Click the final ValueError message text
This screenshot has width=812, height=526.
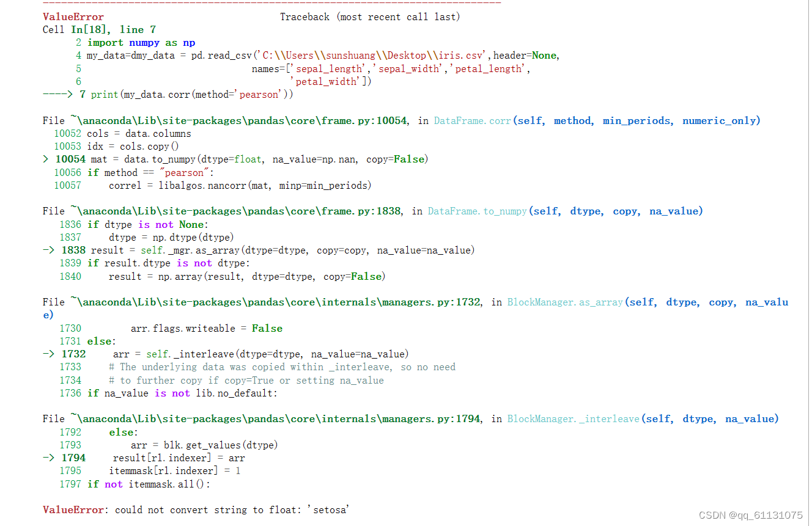point(196,510)
